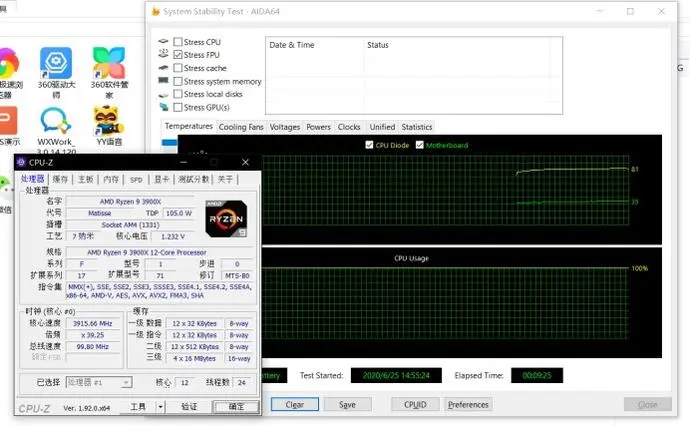
Task: Toggle Motherboard graph checkbox
Action: [419, 145]
